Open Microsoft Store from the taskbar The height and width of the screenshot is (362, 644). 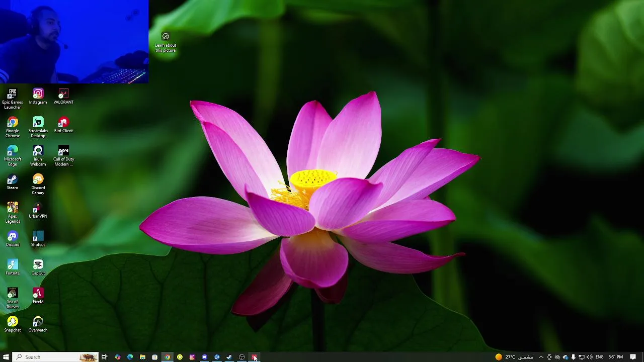(x=154, y=357)
